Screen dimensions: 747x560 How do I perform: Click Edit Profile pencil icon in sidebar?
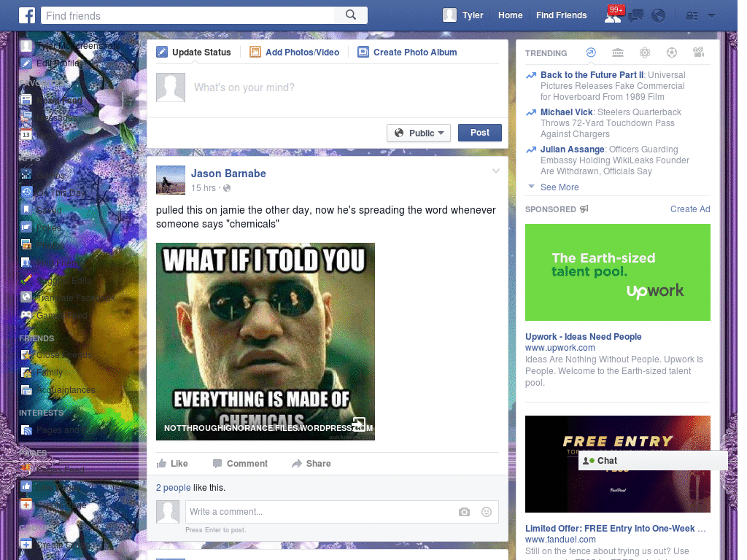pyautogui.click(x=26, y=63)
